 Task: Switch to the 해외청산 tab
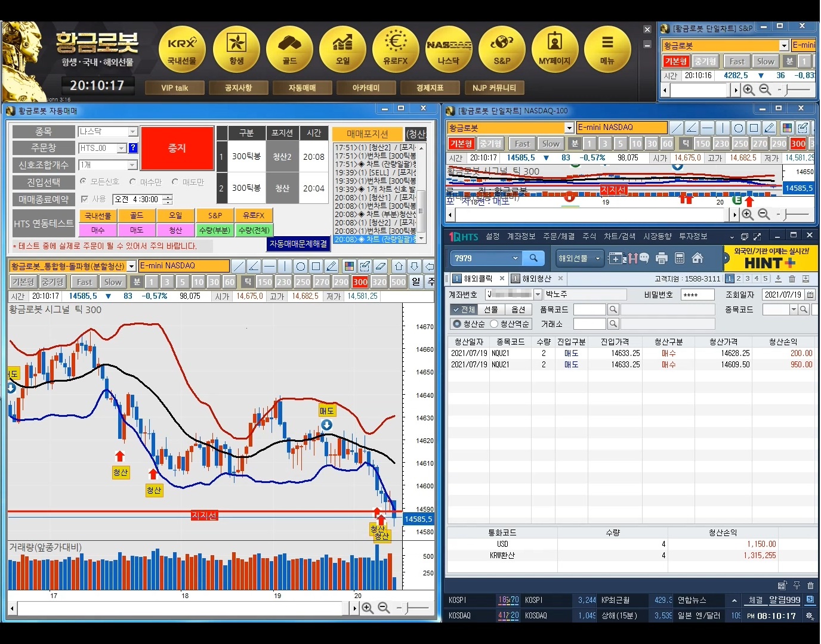537,278
